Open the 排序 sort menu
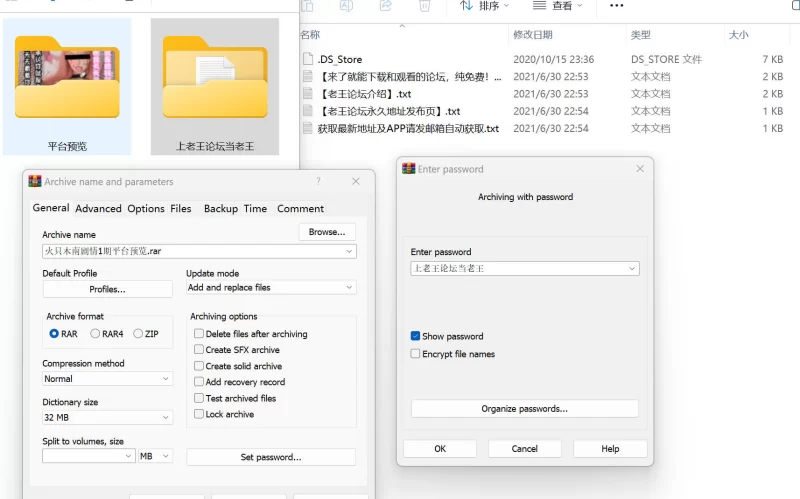This screenshot has height=499, width=800. coord(484,6)
